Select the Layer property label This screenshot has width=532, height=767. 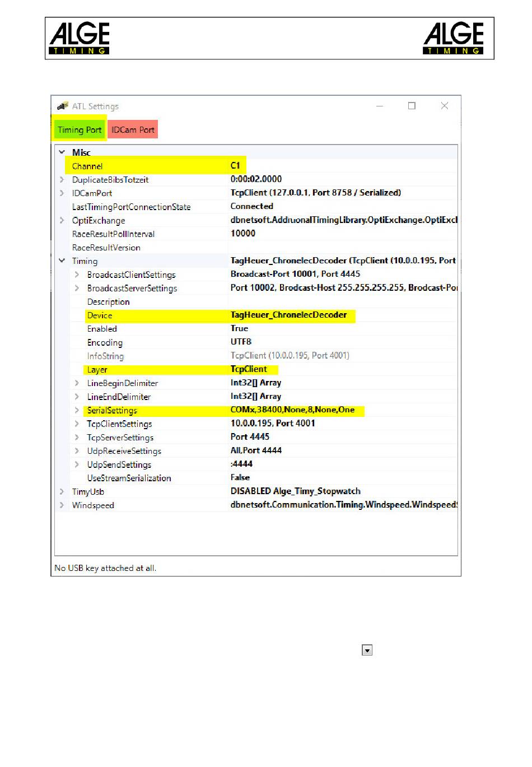[97, 370]
